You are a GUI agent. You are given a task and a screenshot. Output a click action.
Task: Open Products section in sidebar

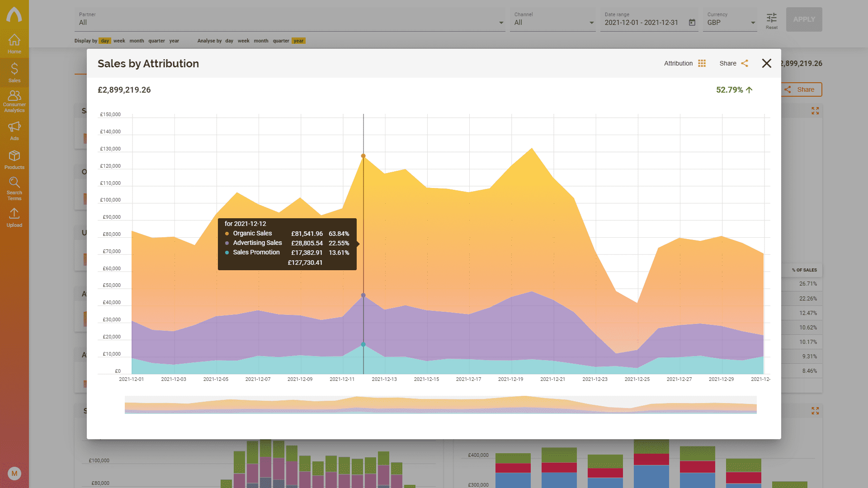point(14,160)
